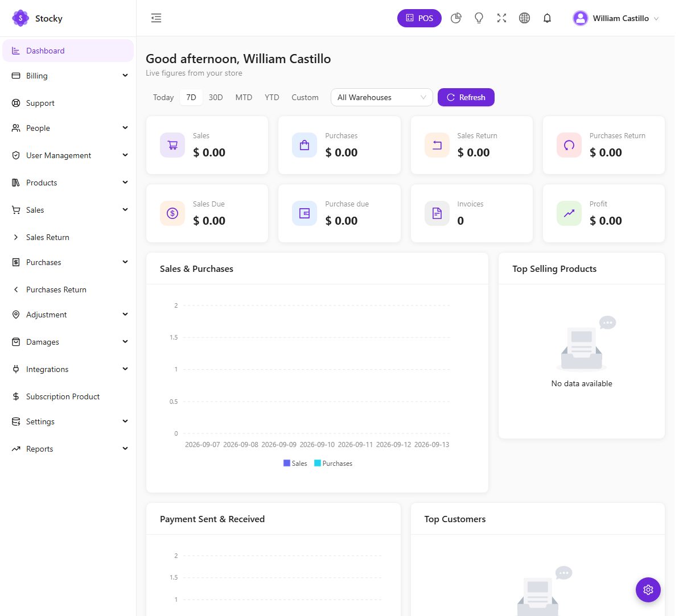
Task: Click the Reports trend icon in the sidebar
Action: coord(16,449)
